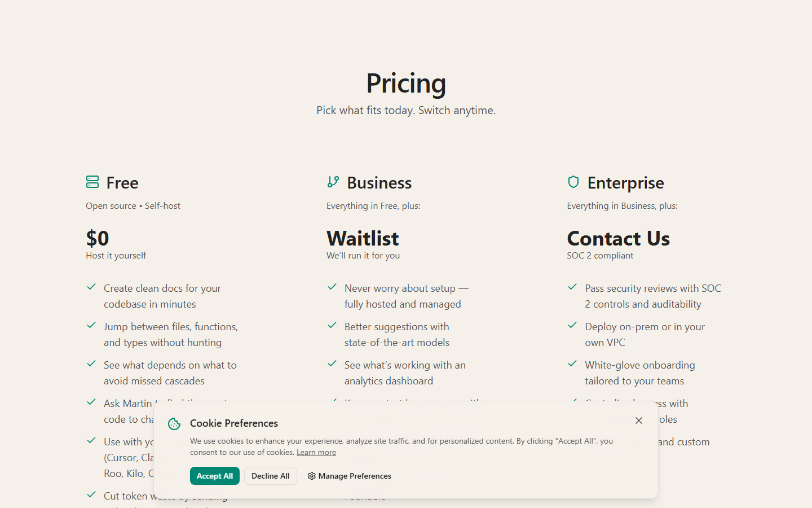Click the Waitlist heading under Business plan
Image resolution: width=812 pixels, height=508 pixels.
point(363,238)
